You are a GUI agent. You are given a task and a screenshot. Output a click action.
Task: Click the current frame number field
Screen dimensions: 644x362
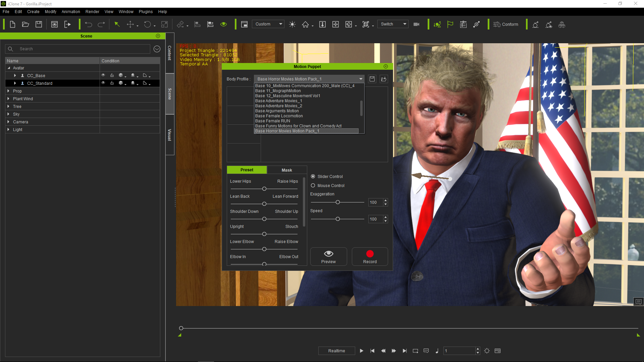pos(460,351)
